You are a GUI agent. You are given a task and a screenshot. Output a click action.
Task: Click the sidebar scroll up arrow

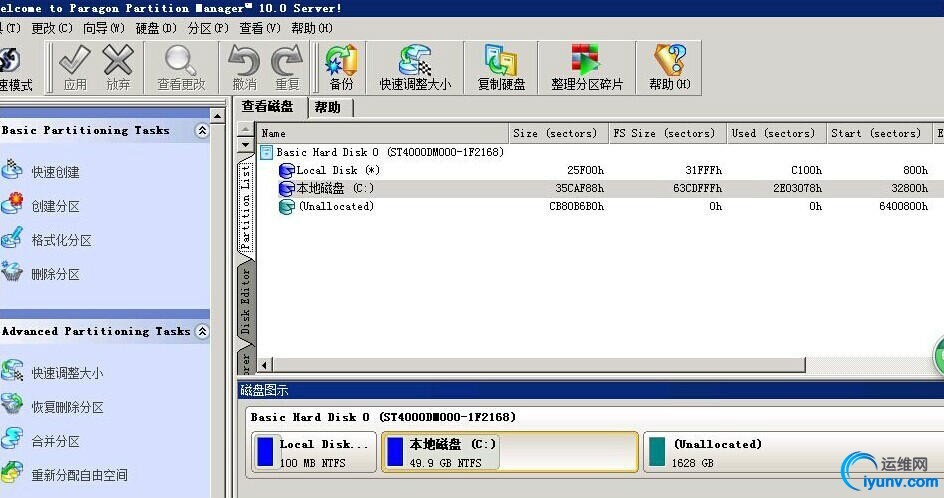217,116
